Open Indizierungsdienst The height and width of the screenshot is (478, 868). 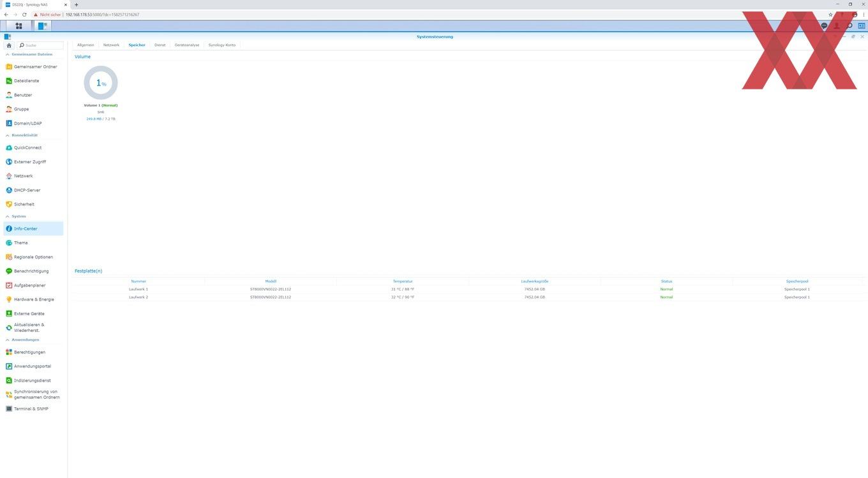(33, 380)
